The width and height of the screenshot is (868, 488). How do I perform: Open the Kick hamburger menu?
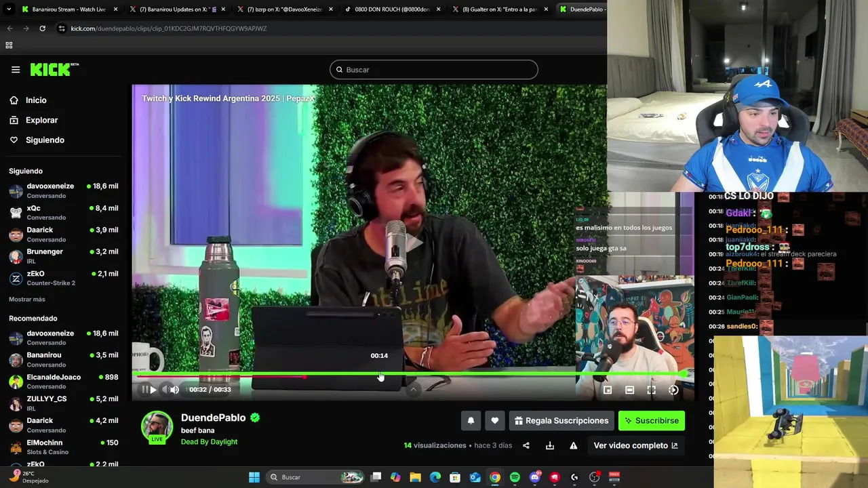point(16,70)
